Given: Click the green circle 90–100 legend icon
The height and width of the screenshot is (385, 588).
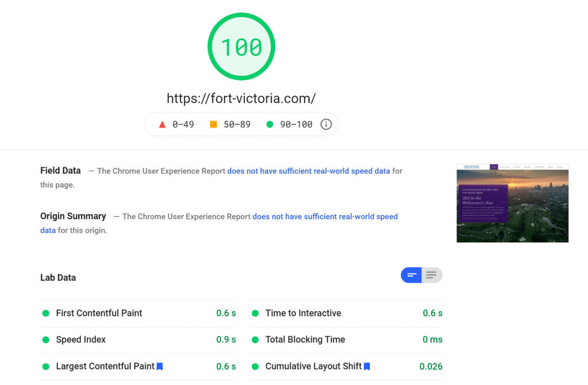Looking at the screenshot, I should [x=270, y=124].
